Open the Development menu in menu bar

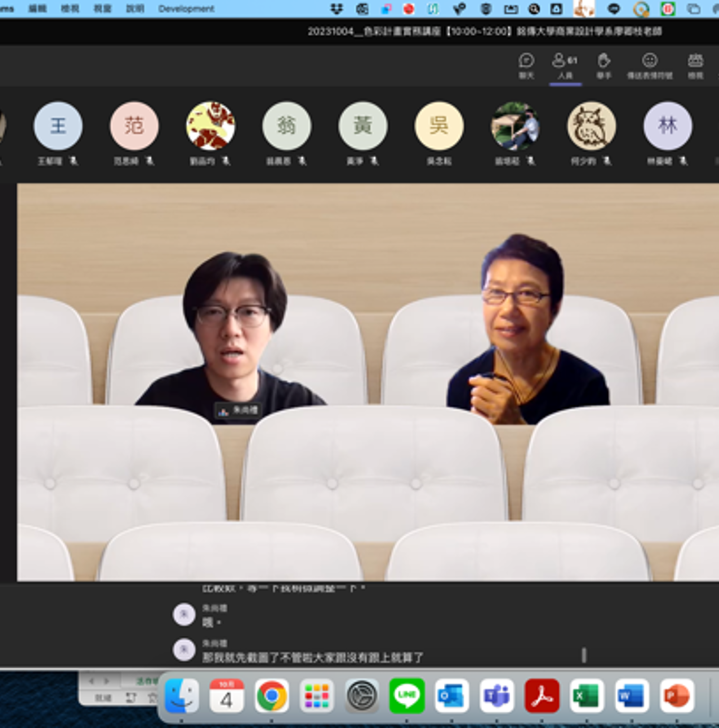[x=186, y=8]
